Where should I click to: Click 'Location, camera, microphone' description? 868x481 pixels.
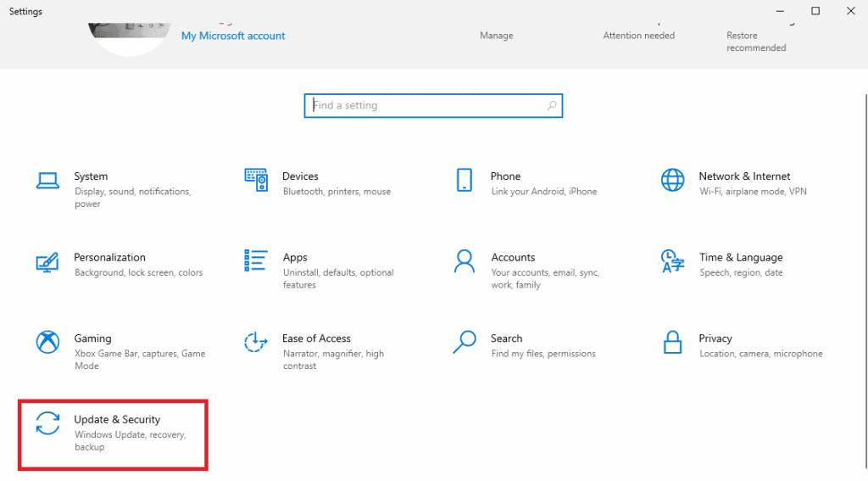(x=761, y=353)
